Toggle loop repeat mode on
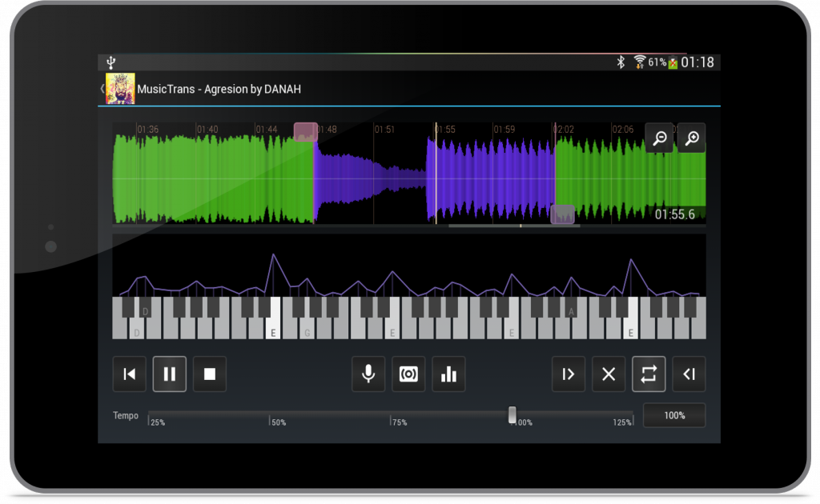Viewport: 820px width, 504px height. click(649, 374)
